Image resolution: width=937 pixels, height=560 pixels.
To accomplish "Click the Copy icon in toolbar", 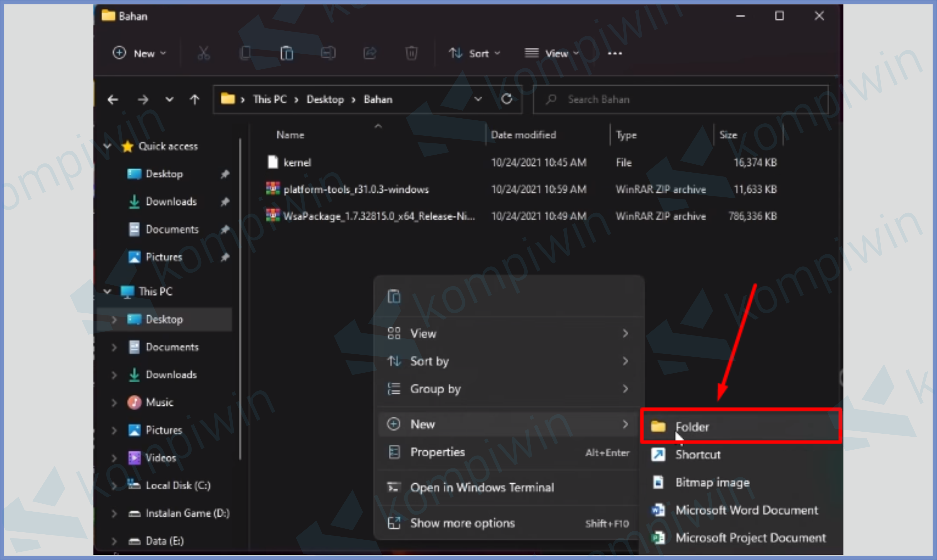I will 245,53.
